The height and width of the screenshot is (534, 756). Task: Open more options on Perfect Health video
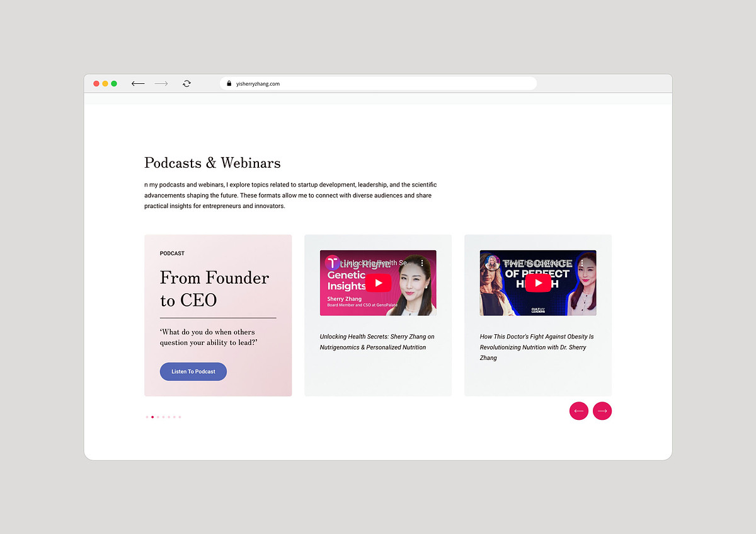point(583,263)
